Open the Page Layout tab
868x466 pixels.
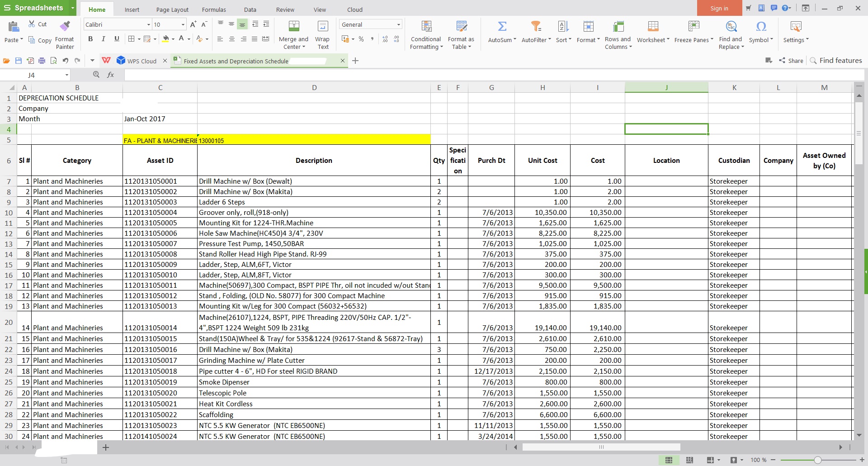point(172,10)
